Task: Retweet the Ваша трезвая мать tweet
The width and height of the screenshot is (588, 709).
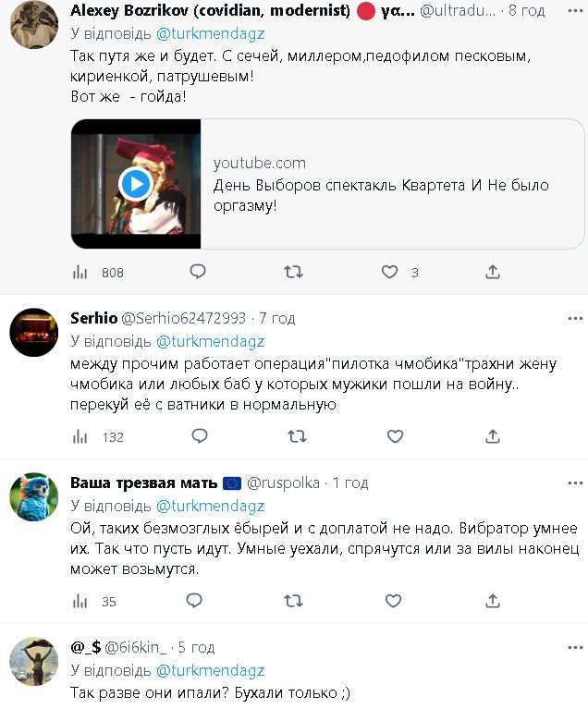Action: coord(294,601)
